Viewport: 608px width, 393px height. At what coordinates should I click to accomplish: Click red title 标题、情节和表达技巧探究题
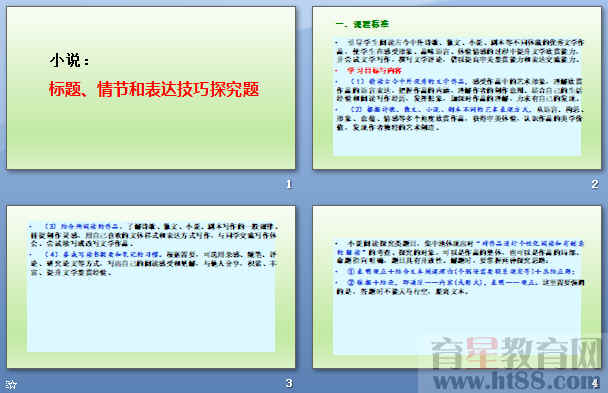point(154,89)
